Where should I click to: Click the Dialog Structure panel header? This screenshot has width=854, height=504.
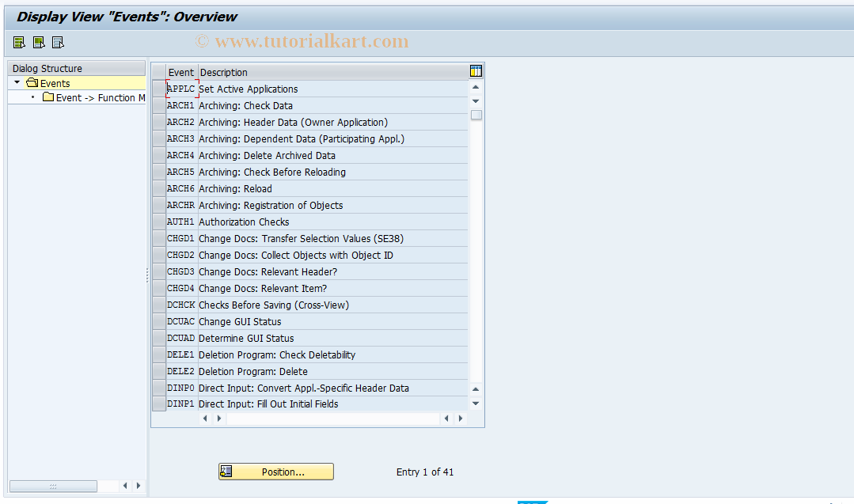pyautogui.click(x=76, y=68)
